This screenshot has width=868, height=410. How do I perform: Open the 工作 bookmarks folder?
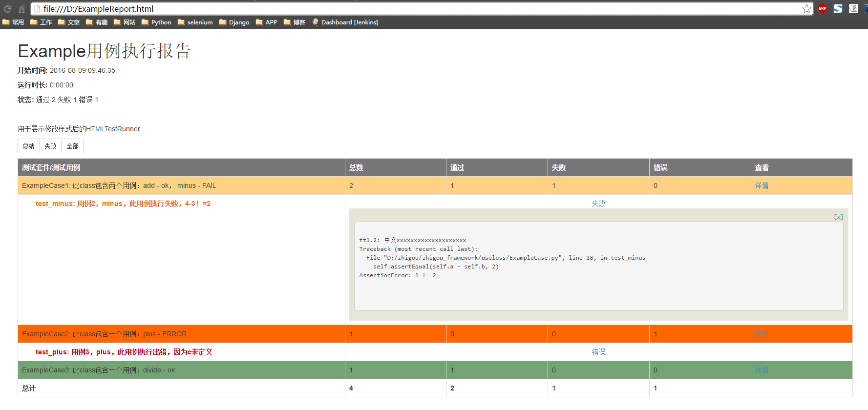tap(41, 22)
